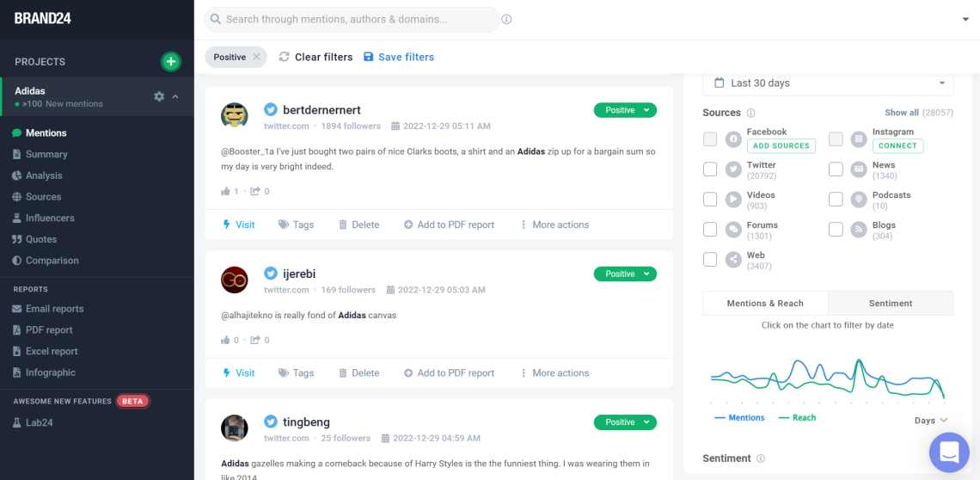Save filters
980x480 pixels.
click(x=399, y=57)
